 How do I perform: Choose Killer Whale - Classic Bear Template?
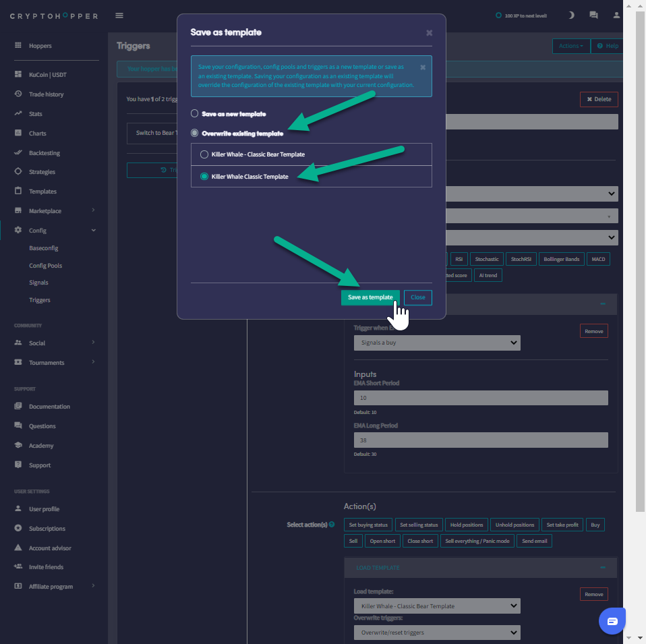pos(204,154)
